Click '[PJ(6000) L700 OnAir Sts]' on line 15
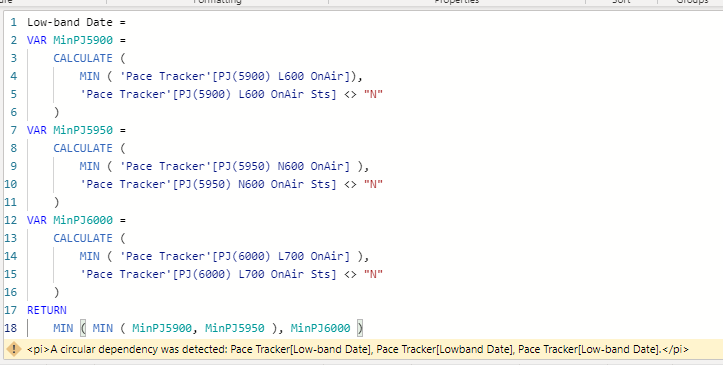The image size is (723, 365). [255, 274]
